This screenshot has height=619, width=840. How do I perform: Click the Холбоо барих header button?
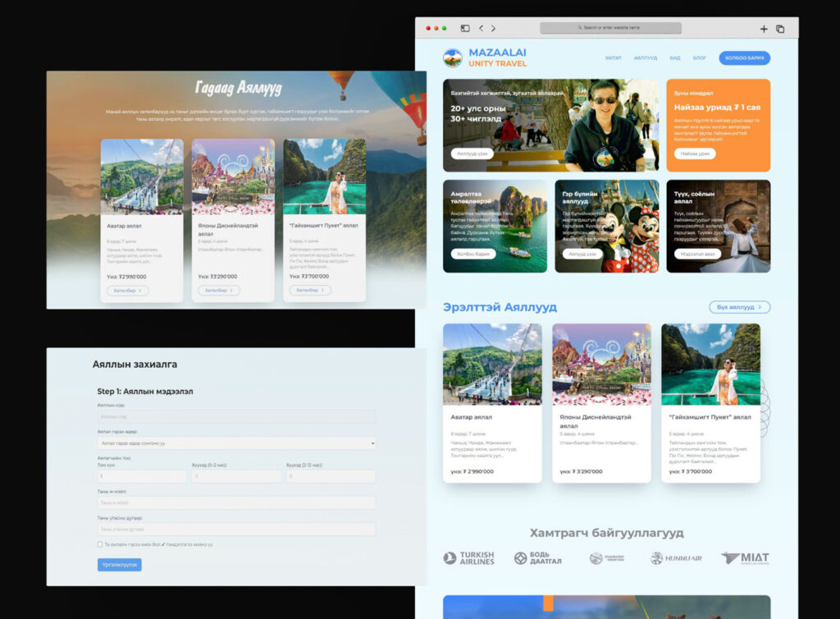[745, 58]
